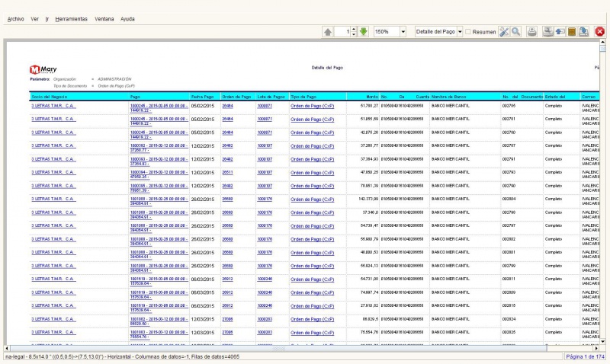Click the red close report icon
610x364 pixels.
[599, 32]
